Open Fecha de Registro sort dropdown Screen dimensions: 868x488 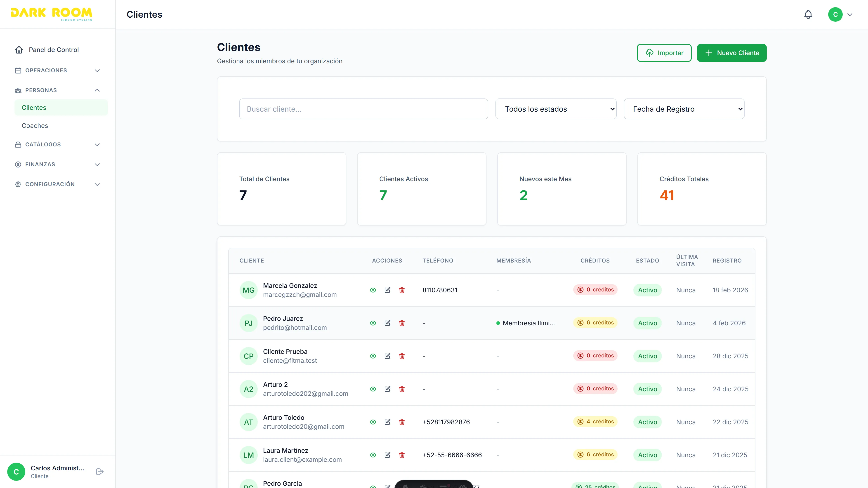(684, 109)
